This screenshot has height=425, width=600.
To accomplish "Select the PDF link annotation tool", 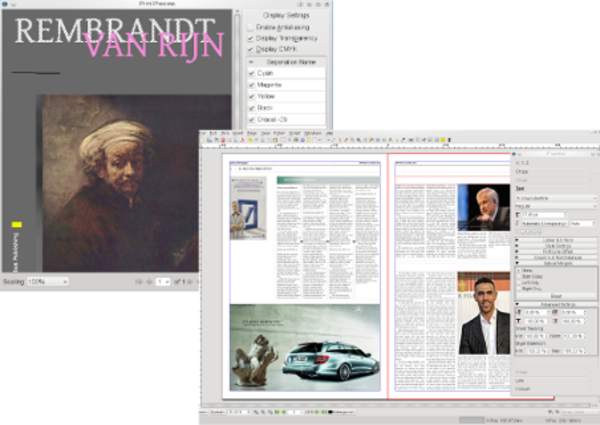I will pyautogui.click(x=449, y=140).
